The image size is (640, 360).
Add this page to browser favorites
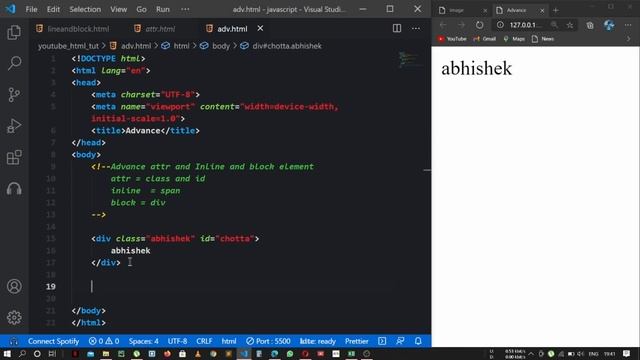(x=570, y=25)
